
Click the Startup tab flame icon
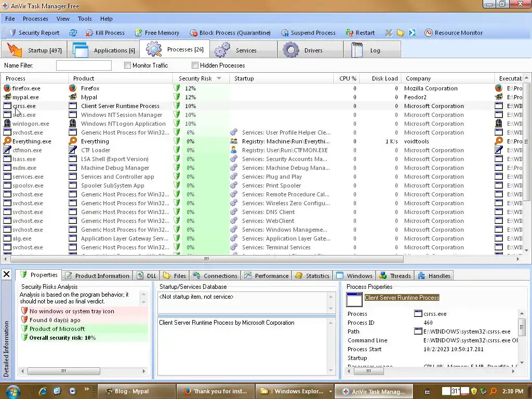pyautogui.click(x=15, y=50)
